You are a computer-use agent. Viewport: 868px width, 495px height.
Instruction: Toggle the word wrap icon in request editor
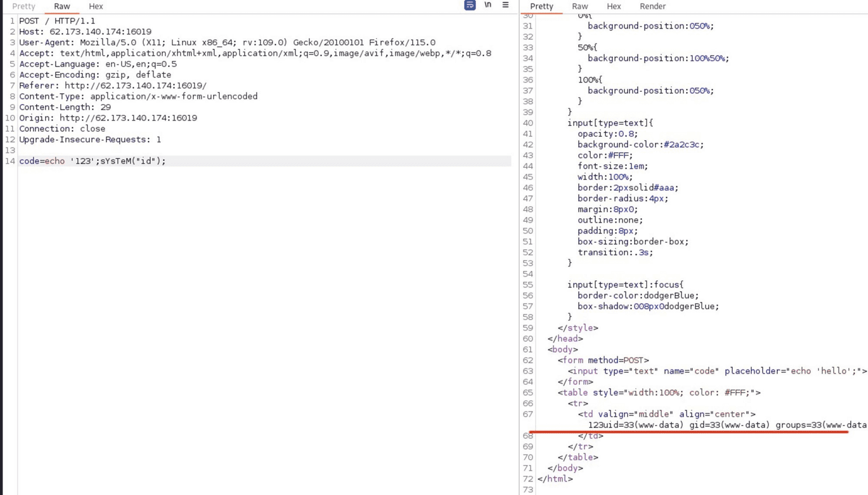470,5
